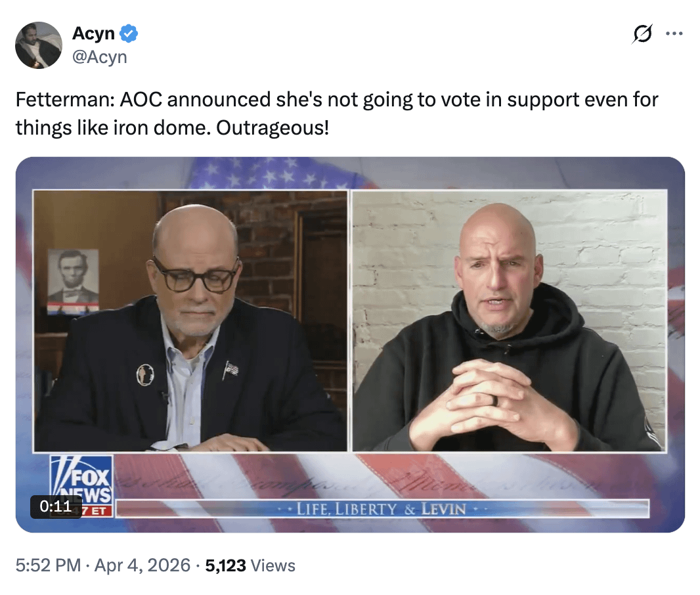Click the 0:11 video duration badge

pos(55,506)
